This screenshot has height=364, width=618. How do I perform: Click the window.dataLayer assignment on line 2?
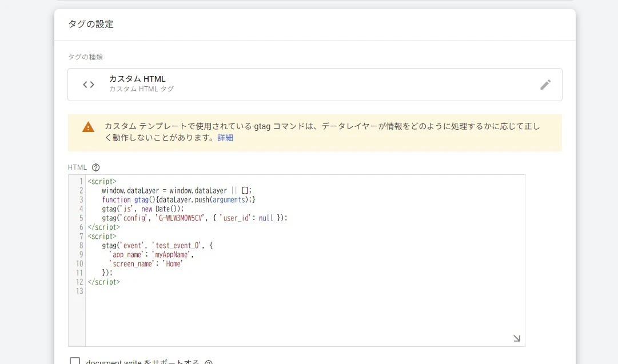point(177,191)
